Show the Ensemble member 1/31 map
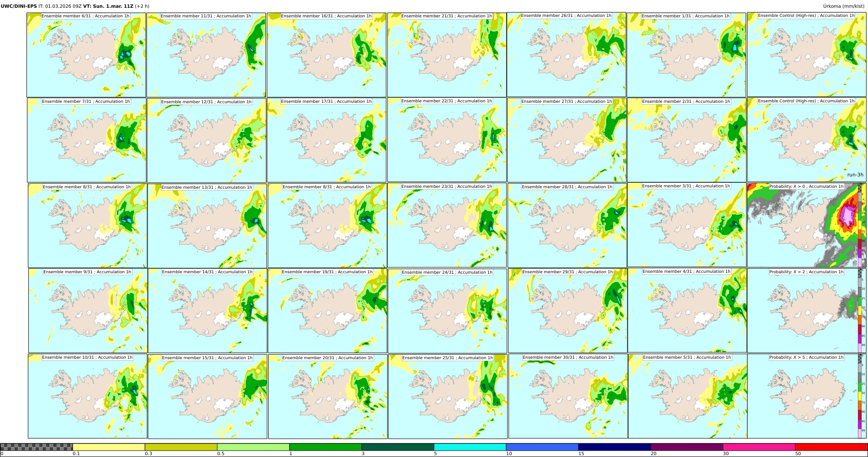 point(687,55)
